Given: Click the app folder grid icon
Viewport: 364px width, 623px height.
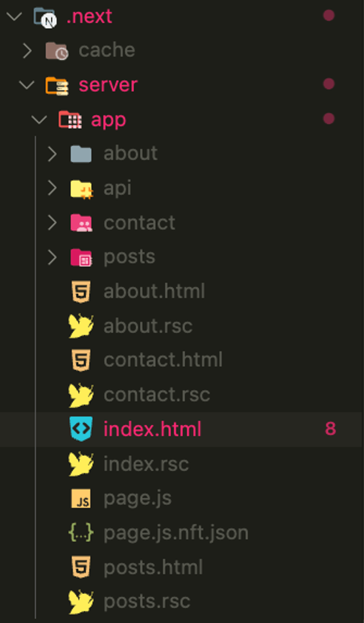Looking at the screenshot, I should point(70,120).
